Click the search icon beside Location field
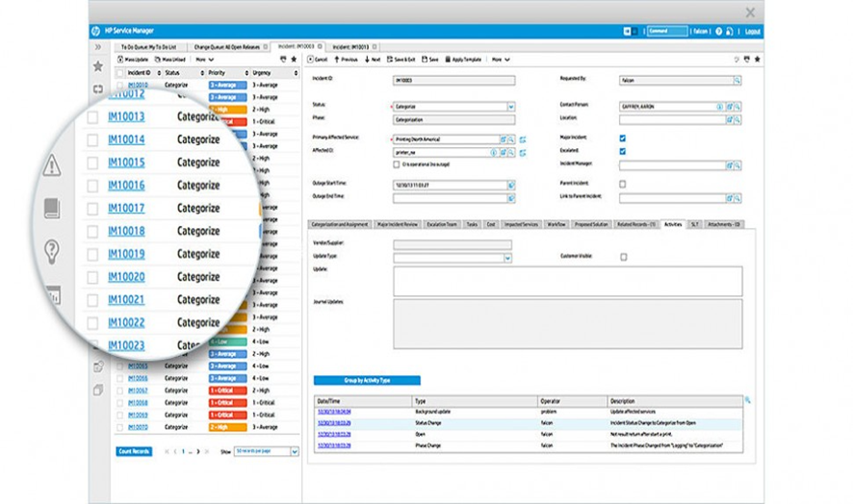853x504 pixels. point(737,119)
